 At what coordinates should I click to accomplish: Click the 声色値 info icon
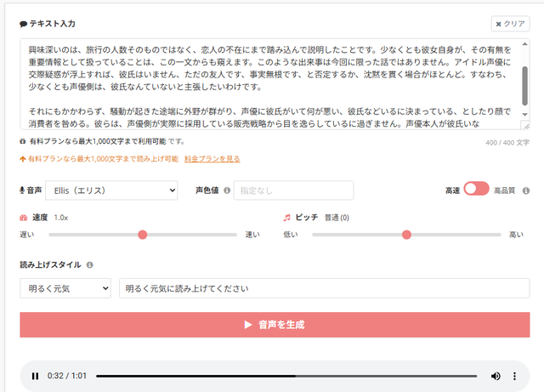(227, 190)
